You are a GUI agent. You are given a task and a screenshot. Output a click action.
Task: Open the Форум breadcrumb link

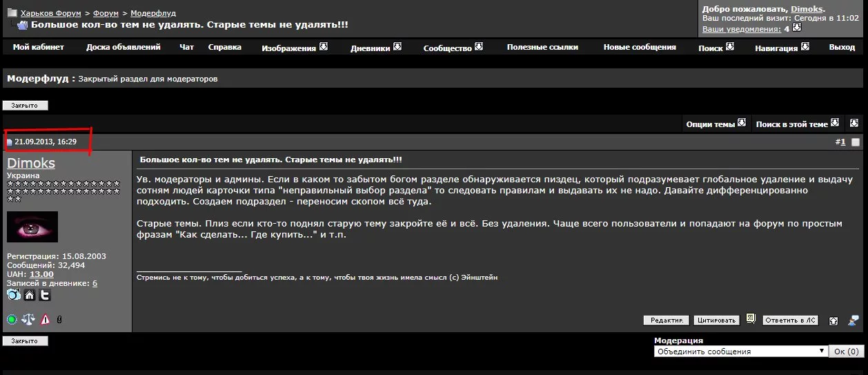pyautogui.click(x=106, y=13)
